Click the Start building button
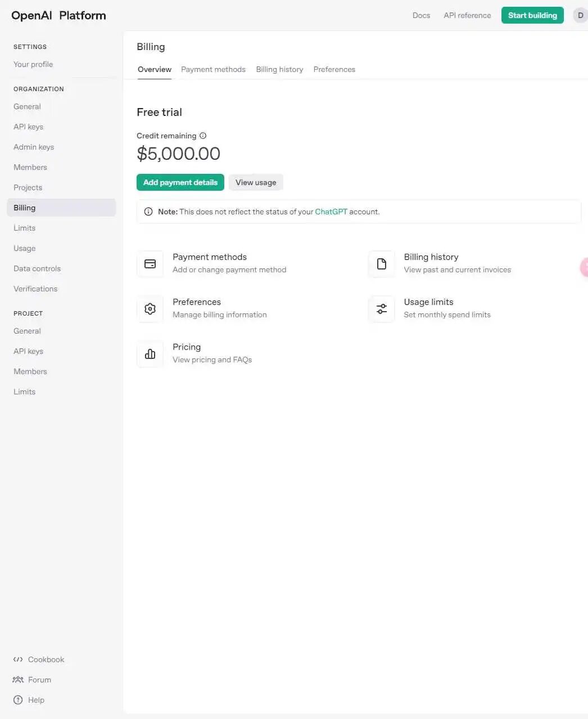 (532, 15)
